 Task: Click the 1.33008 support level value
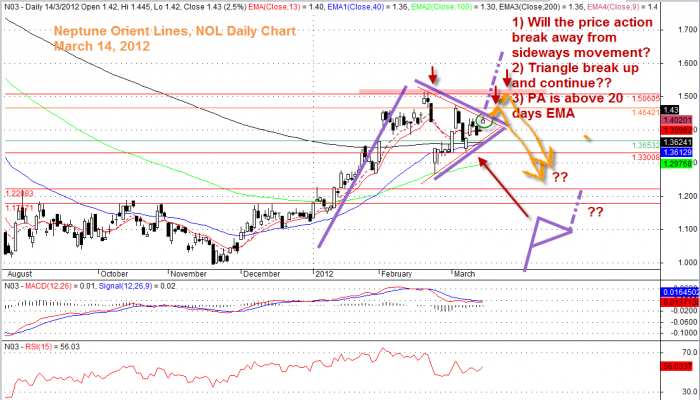646,157
